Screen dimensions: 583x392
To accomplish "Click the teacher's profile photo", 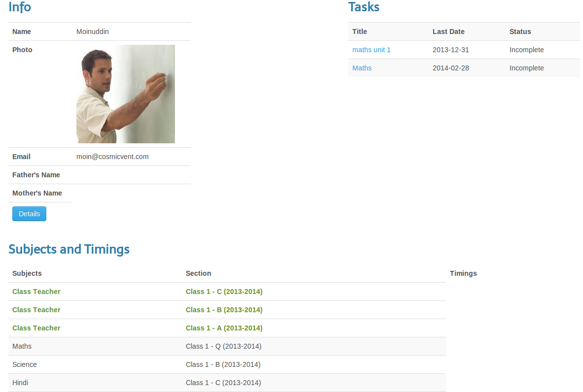I will pos(126,94).
